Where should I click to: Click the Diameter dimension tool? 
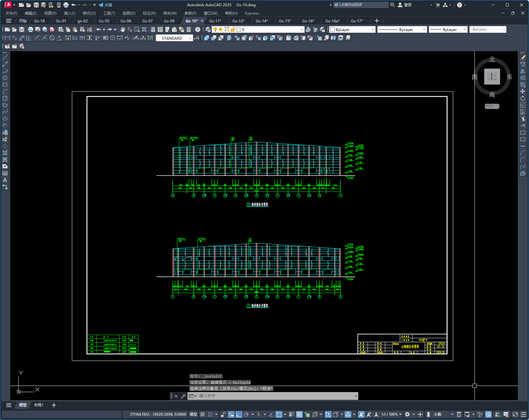tap(52, 38)
